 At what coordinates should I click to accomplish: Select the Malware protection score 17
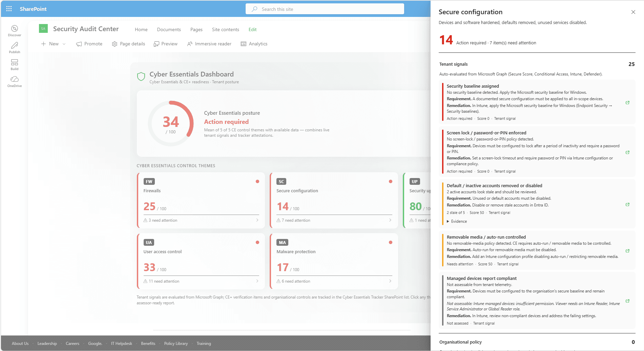283,267
